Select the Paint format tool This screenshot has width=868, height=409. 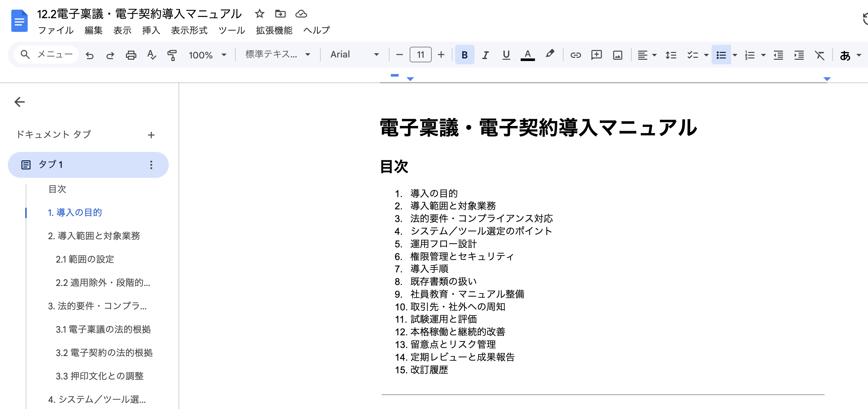click(x=171, y=55)
